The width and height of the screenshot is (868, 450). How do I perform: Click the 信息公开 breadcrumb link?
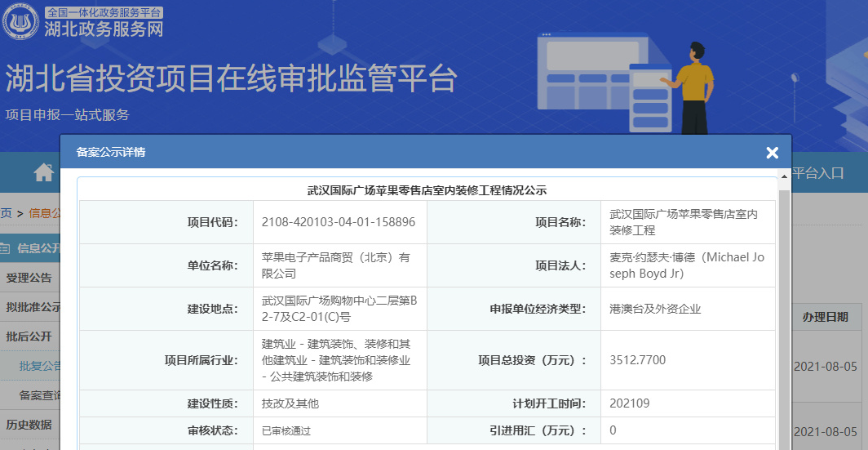pos(44,213)
